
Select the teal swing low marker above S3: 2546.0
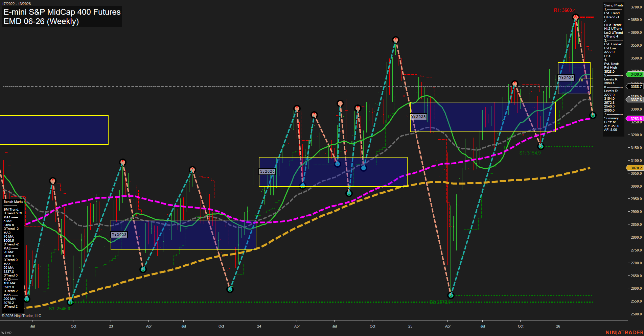click(x=70, y=302)
